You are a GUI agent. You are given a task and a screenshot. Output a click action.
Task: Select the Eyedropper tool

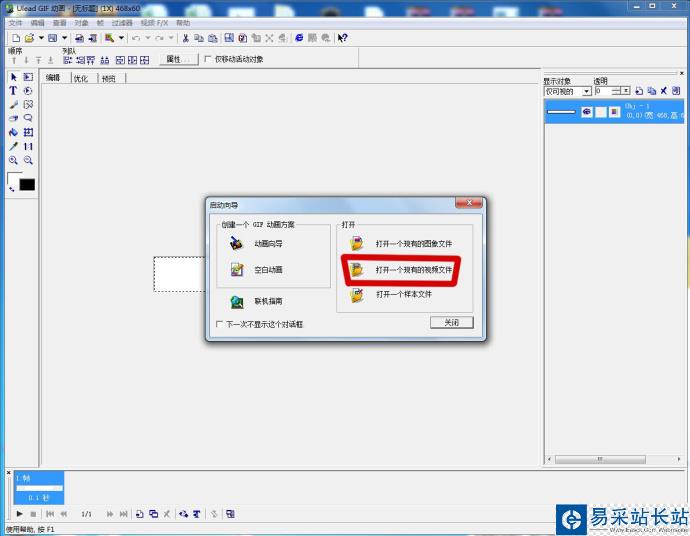pos(14,146)
